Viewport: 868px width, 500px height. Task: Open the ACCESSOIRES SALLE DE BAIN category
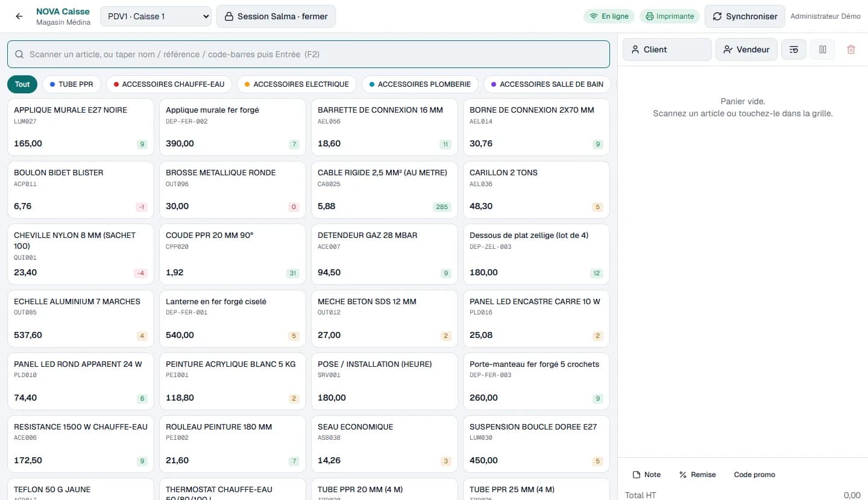547,84
